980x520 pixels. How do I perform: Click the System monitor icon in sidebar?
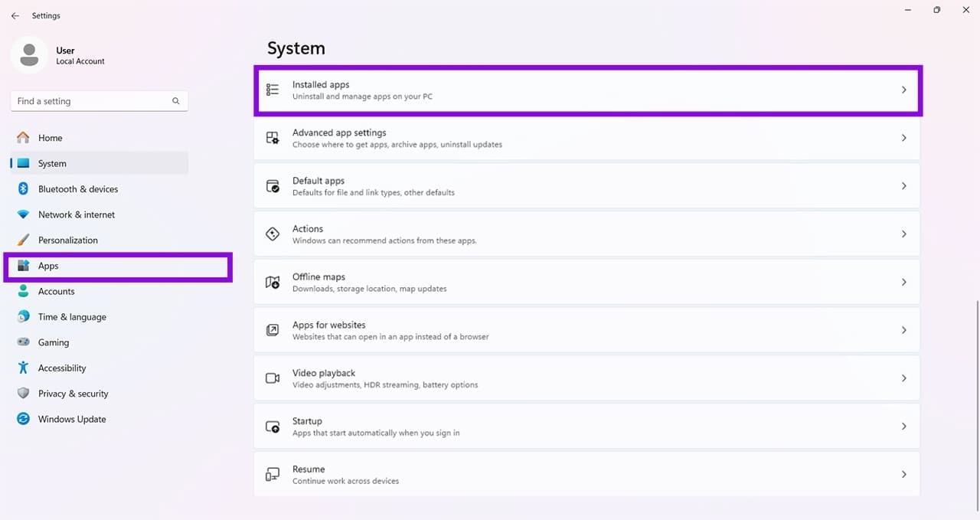23,163
